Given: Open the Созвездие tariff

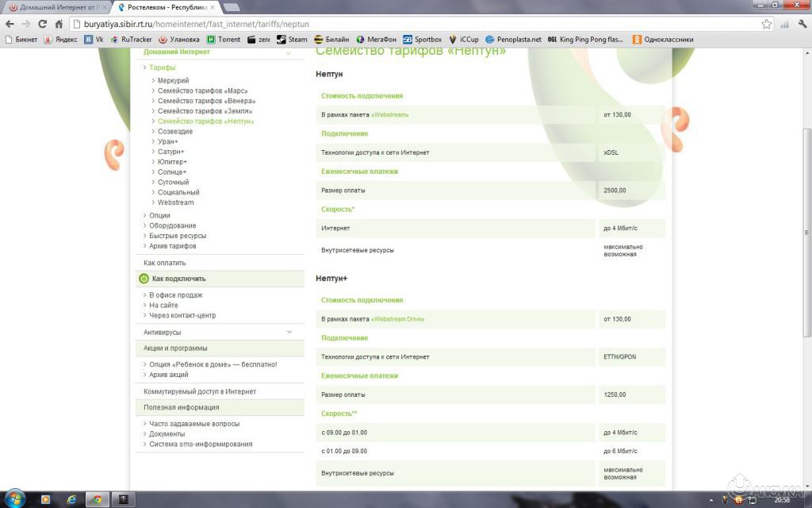Looking at the screenshot, I should [x=175, y=132].
